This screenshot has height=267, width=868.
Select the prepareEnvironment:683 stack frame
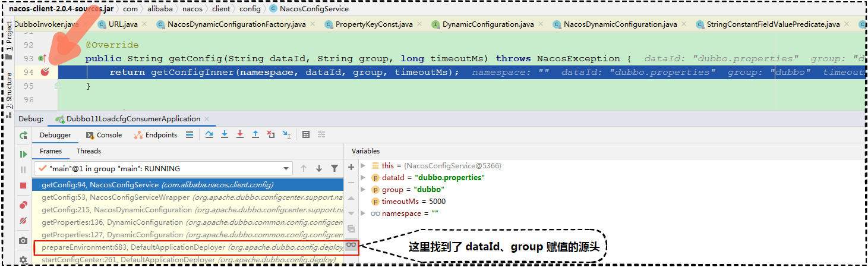[133, 247]
